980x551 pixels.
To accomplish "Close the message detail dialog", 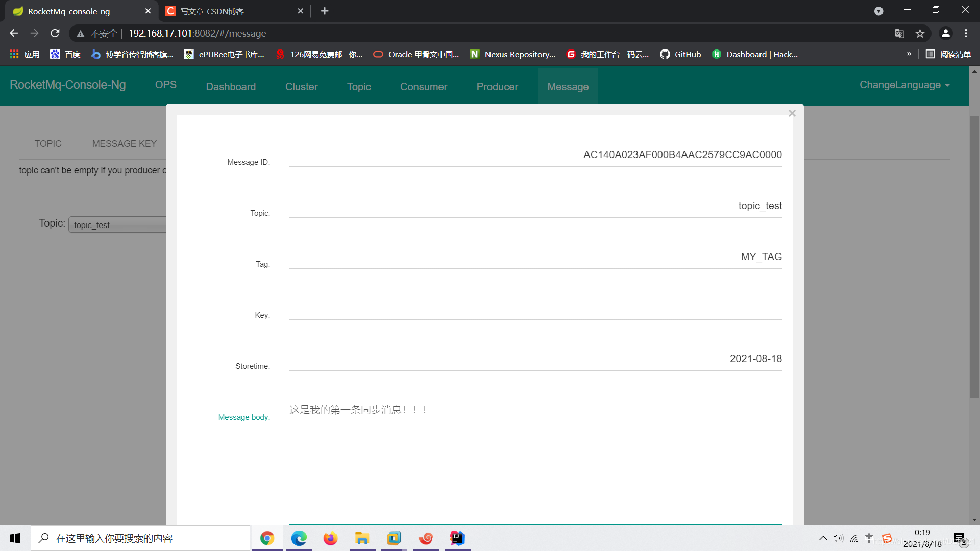I will click(x=792, y=113).
